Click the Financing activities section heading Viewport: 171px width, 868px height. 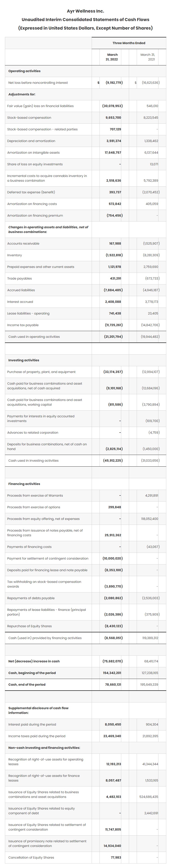[x=24, y=484]
